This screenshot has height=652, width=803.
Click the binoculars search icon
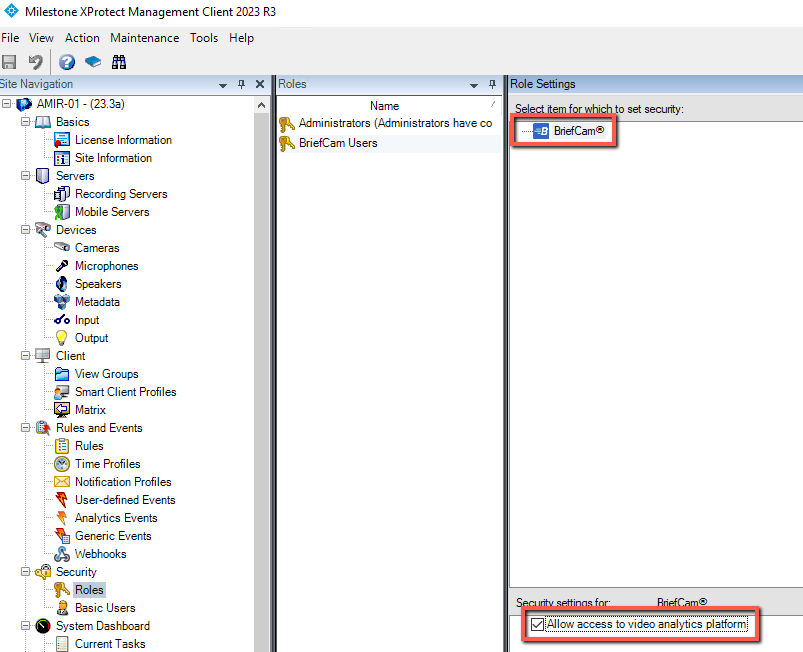coord(119,62)
